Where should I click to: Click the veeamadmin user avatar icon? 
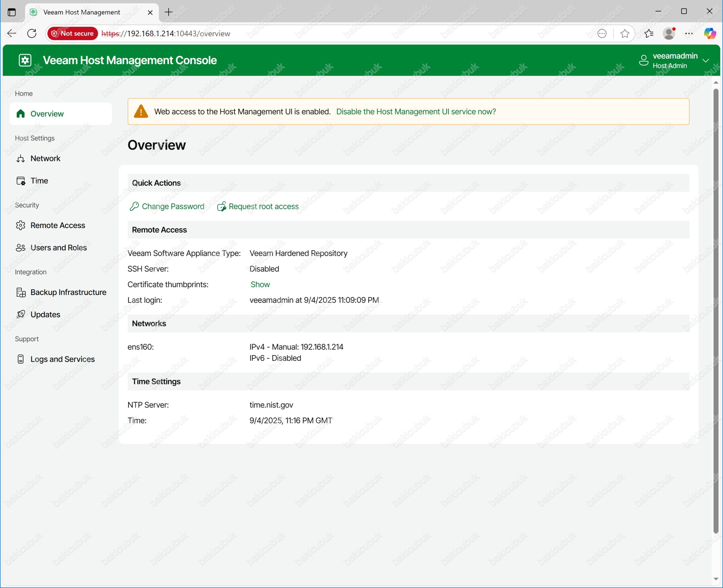pyautogui.click(x=643, y=61)
